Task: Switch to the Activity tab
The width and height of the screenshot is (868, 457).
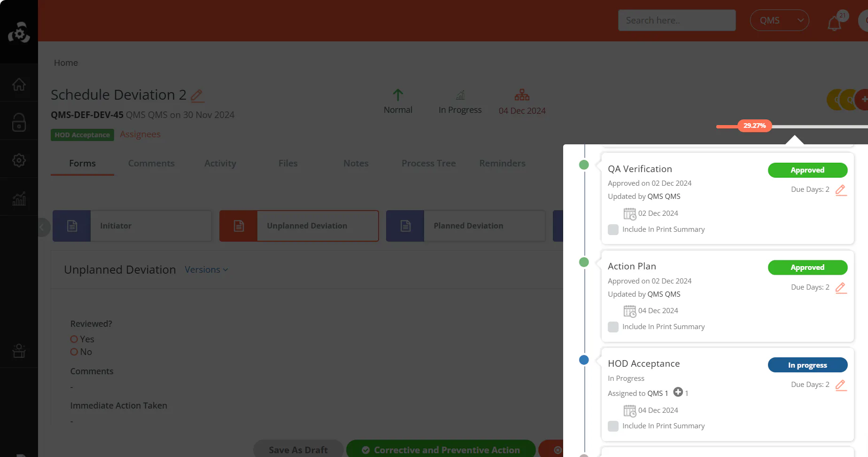Action: coord(220,163)
